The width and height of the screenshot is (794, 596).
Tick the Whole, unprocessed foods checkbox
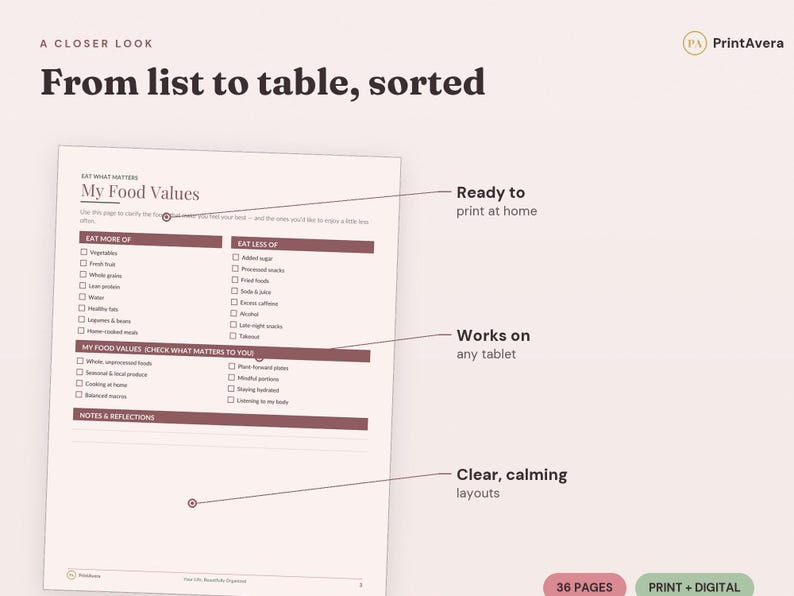tap(80, 361)
